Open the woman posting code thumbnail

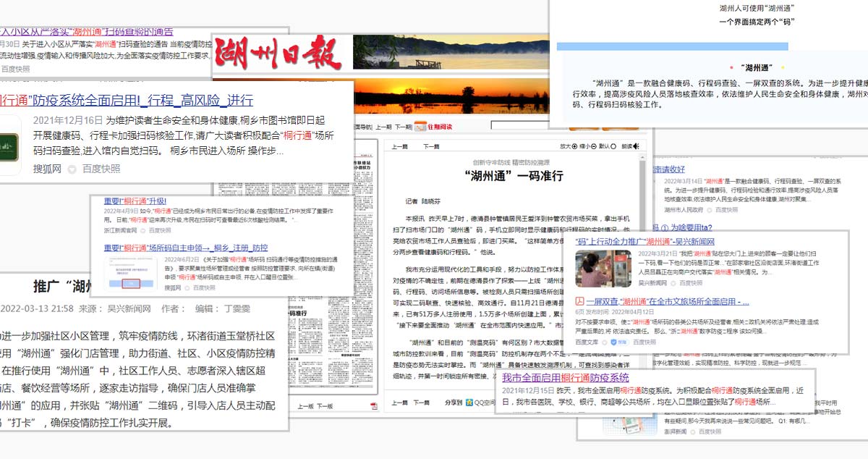click(603, 269)
